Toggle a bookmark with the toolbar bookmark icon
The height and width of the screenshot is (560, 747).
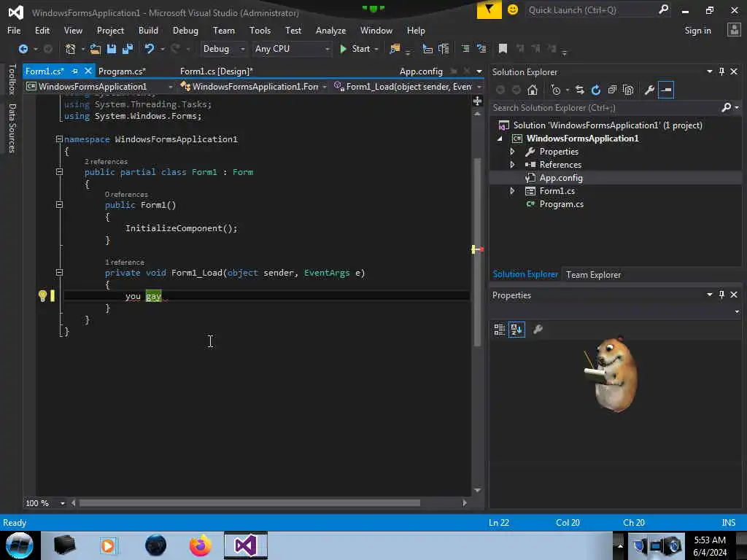(503, 49)
